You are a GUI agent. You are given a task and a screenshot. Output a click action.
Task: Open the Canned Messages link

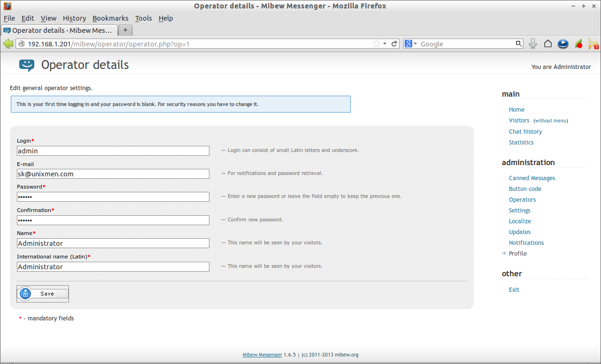tap(532, 178)
